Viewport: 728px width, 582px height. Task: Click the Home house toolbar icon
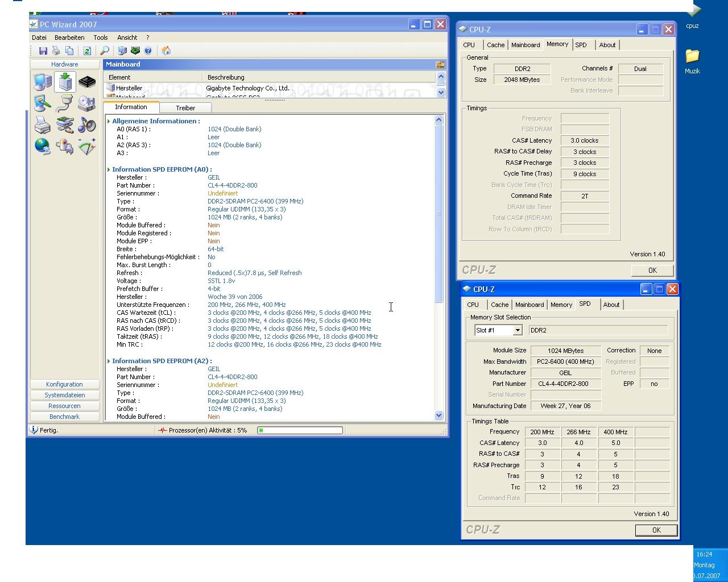coord(166,51)
